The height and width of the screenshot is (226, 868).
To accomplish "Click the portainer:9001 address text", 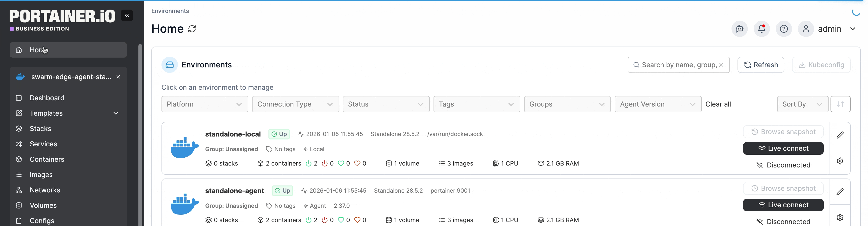I will tap(450, 191).
